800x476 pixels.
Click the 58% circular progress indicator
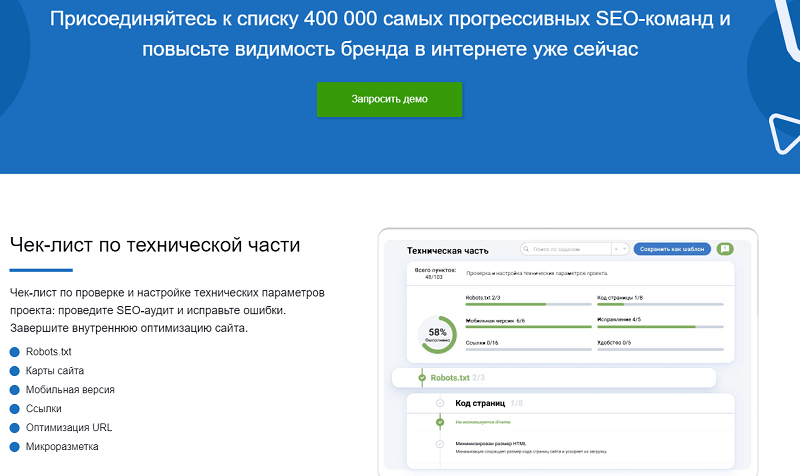coord(437,335)
